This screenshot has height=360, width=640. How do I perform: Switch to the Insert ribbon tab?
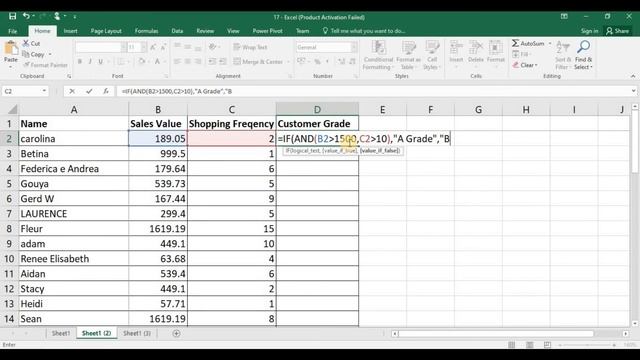point(70,31)
